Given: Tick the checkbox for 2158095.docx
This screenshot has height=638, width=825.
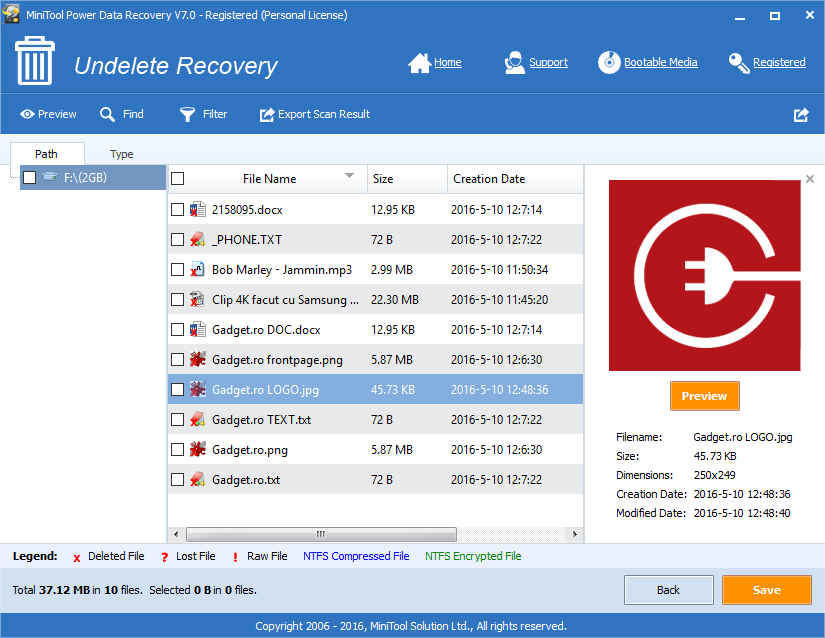Looking at the screenshot, I should (178, 210).
